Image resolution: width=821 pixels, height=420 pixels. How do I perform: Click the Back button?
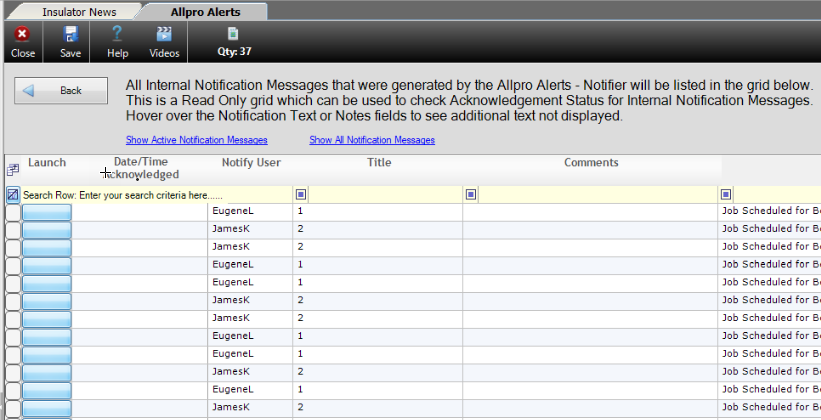(x=61, y=91)
